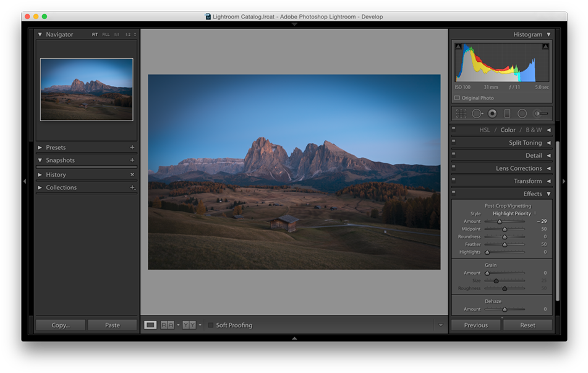Adjust the vignette Amount slider handle
This screenshot has height=373, width=588.
coord(500,221)
